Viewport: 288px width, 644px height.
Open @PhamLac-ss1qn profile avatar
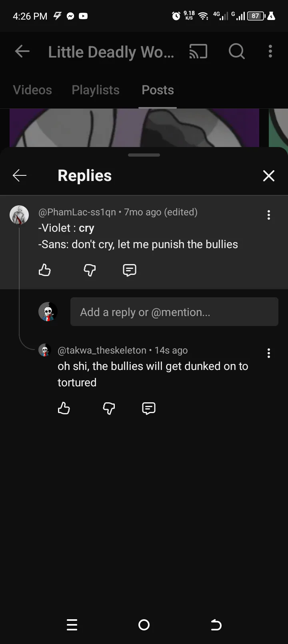[19, 215]
